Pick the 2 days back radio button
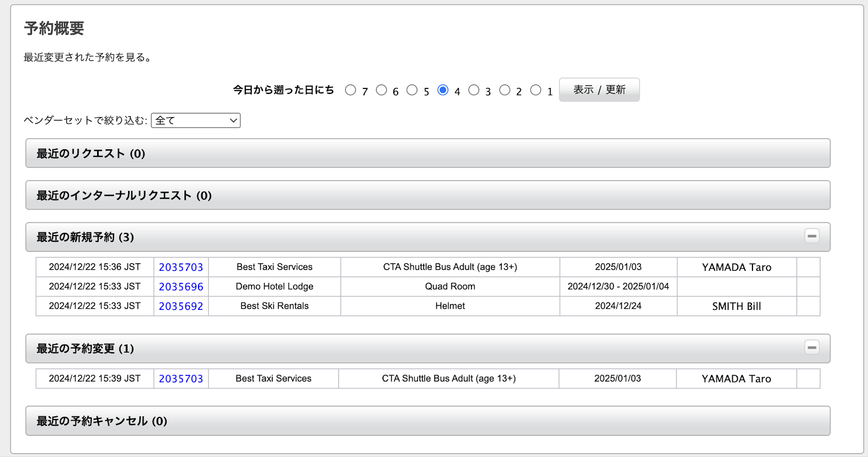Image resolution: width=868 pixels, height=457 pixels. tap(505, 90)
